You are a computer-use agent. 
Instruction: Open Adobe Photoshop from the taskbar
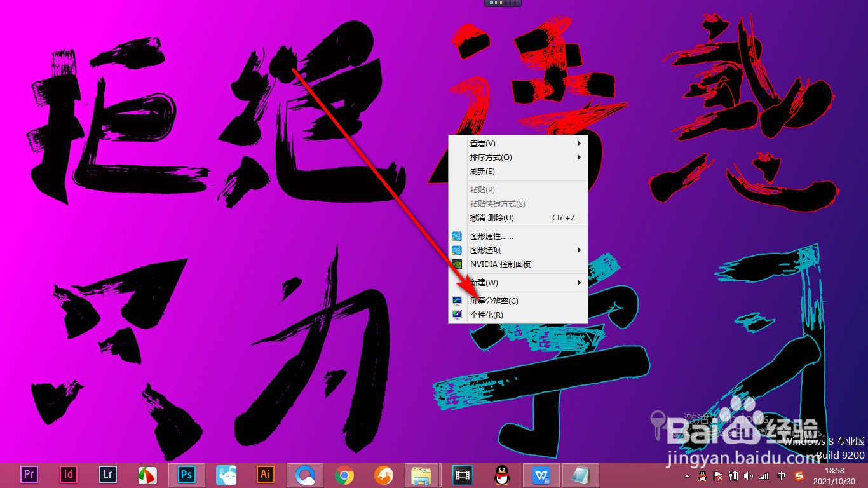click(186, 475)
